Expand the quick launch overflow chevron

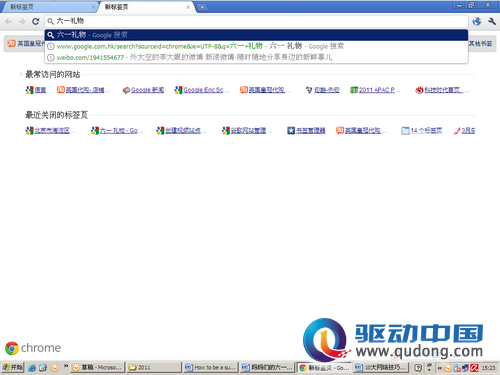click(66, 366)
